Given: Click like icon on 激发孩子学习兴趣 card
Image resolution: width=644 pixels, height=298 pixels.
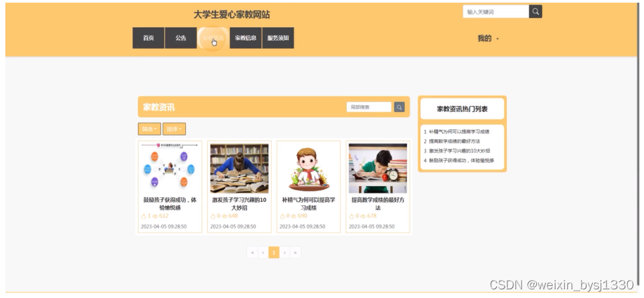Looking at the screenshot, I should coord(213,216).
